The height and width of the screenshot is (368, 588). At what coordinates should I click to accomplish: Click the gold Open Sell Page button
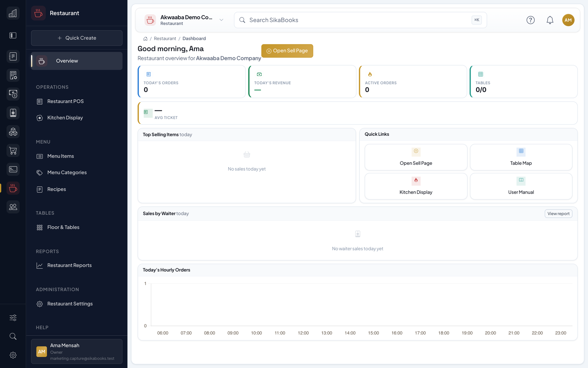pyautogui.click(x=287, y=51)
